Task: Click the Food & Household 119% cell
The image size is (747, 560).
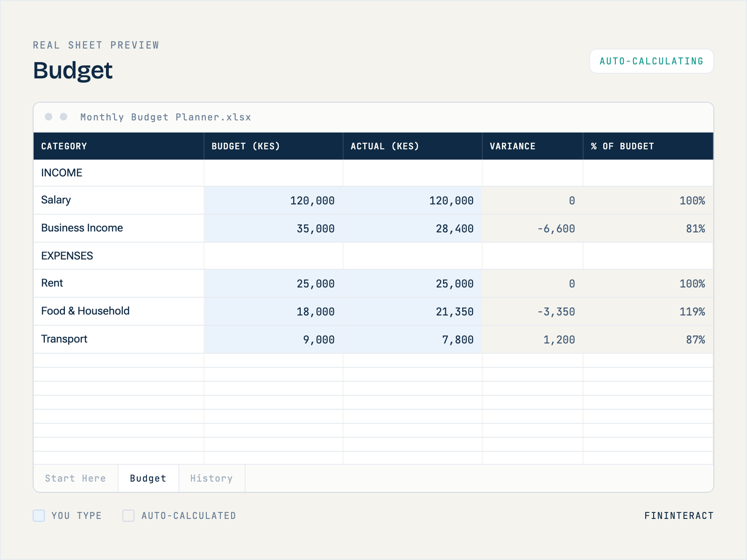Action: point(648,311)
